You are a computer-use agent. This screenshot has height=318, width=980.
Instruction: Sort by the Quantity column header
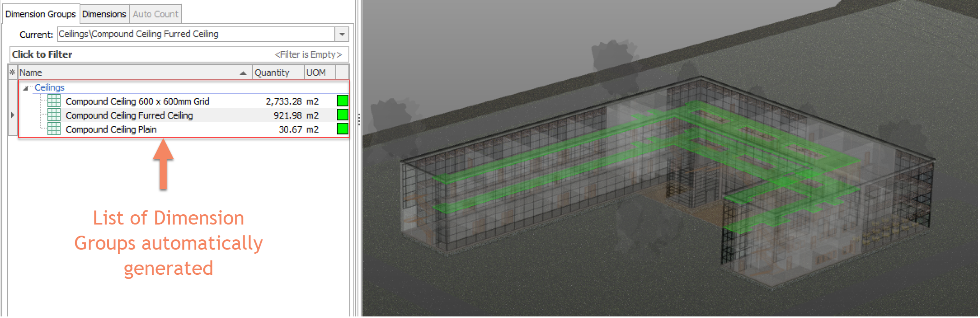coord(278,72)
